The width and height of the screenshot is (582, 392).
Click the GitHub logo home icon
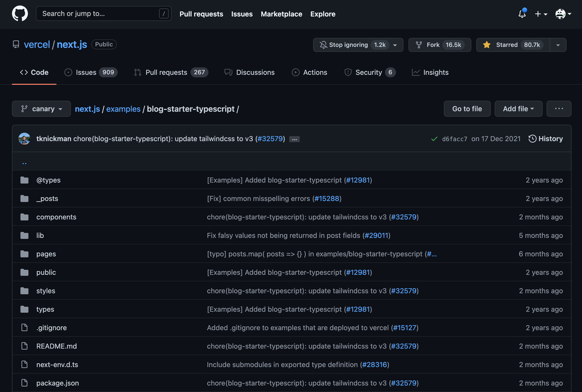coord(20,14)
